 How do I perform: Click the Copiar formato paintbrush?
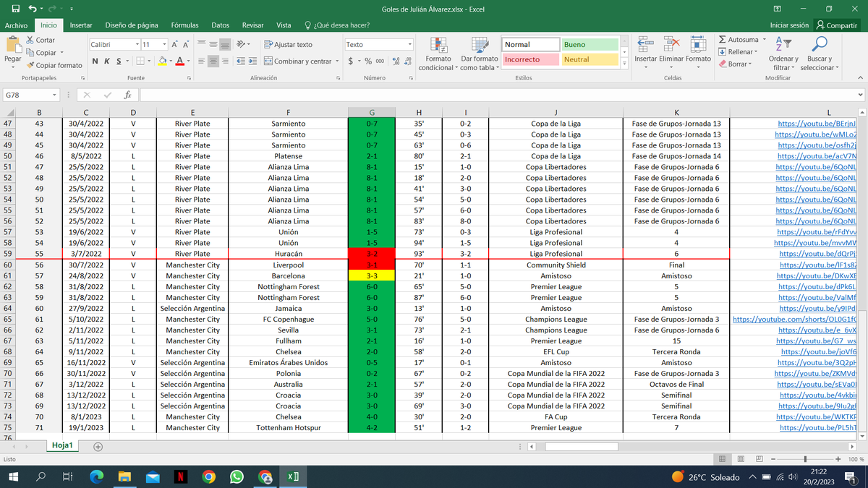(x=54, y=65)
